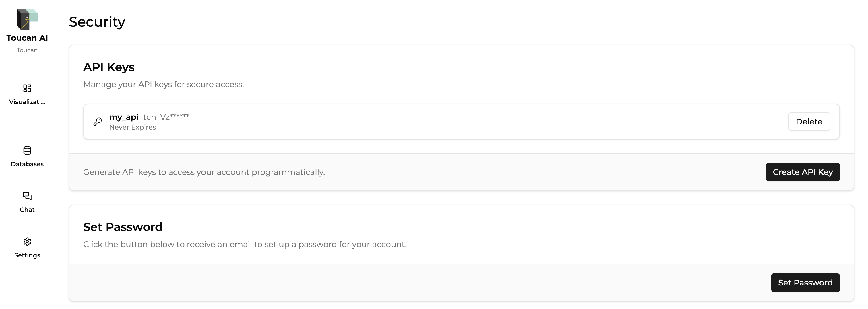
Task: Select the Visualizations sidebar label
Action: (27, 102)
